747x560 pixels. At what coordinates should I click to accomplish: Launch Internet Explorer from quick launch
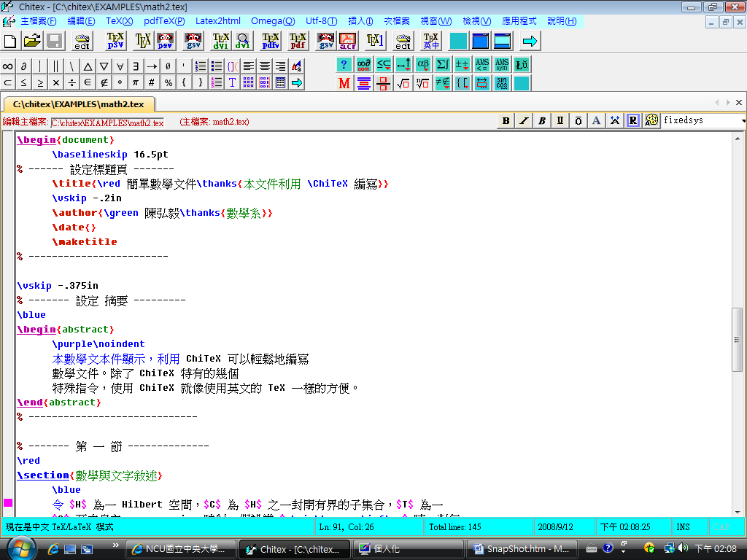tap(53, 549)
